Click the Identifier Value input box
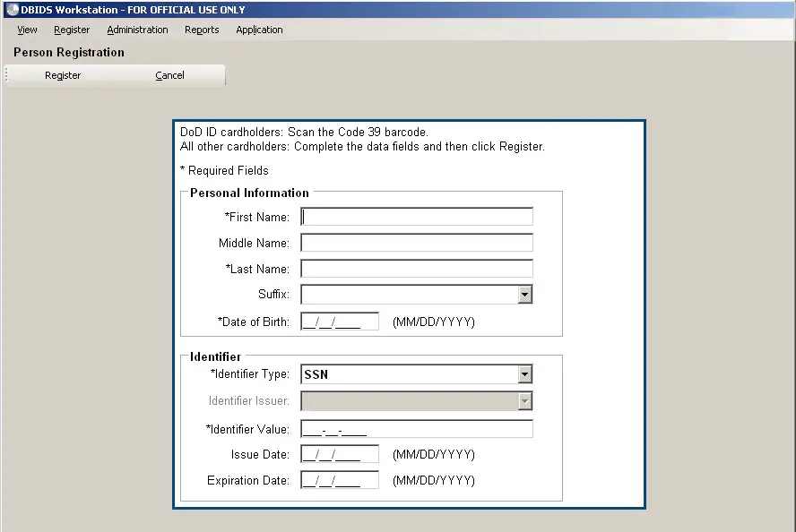This screenshot has height=532, width=796. click(x=416, y=428)
